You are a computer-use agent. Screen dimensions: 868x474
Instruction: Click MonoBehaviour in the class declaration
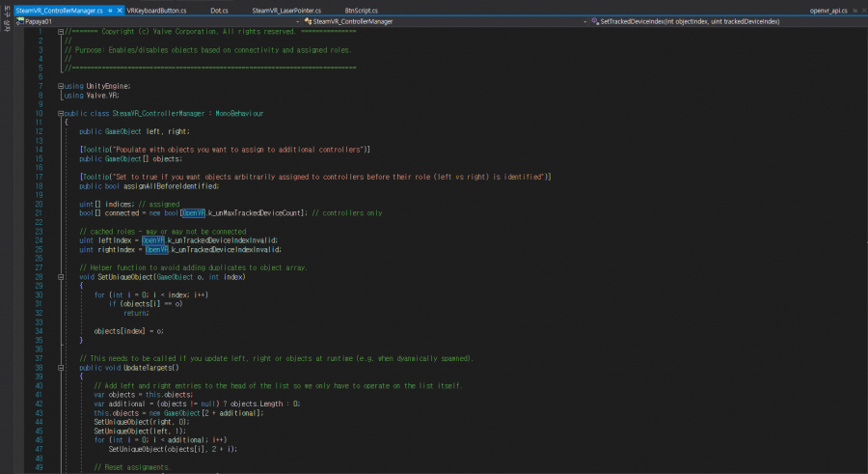coord(239,113)
